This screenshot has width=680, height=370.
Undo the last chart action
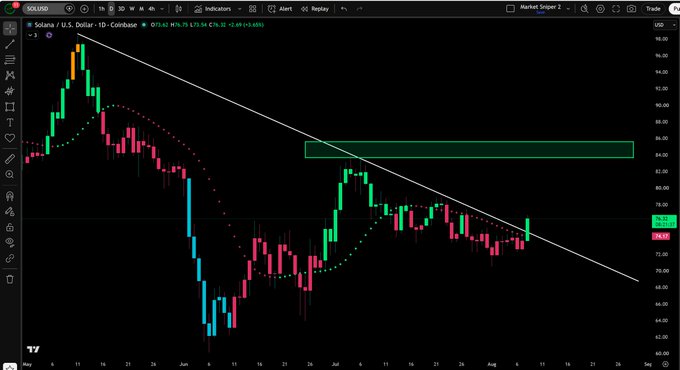pyautogui.click(x=344, y=9)
